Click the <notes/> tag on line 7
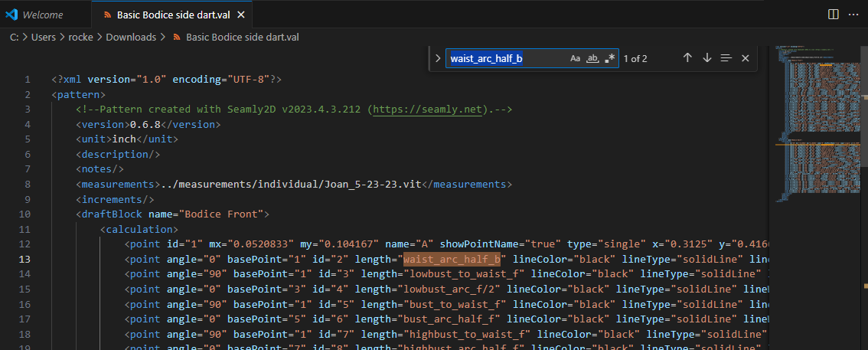 pos(100,169)
